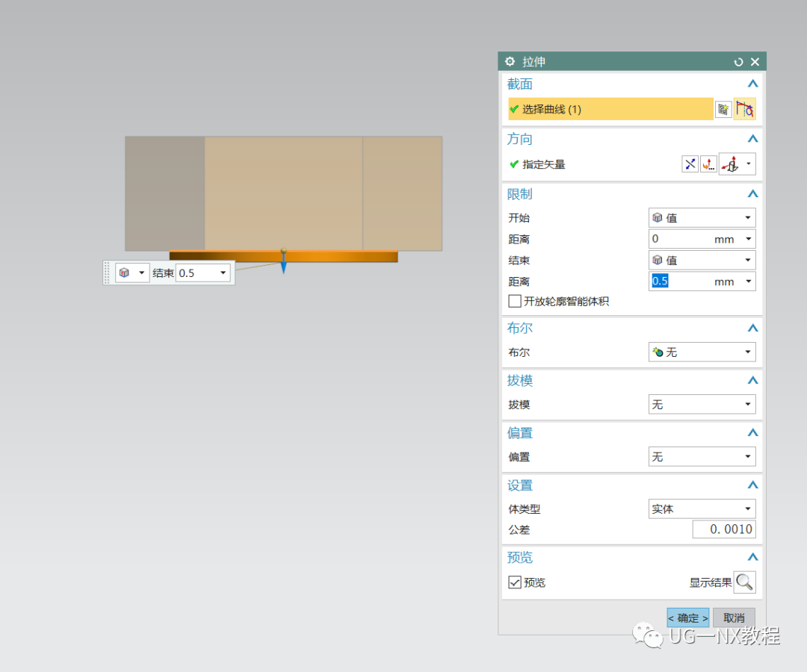Open the on-screen 结束 value dropdown arrow

pyautogui.click(x=223, y=273)
